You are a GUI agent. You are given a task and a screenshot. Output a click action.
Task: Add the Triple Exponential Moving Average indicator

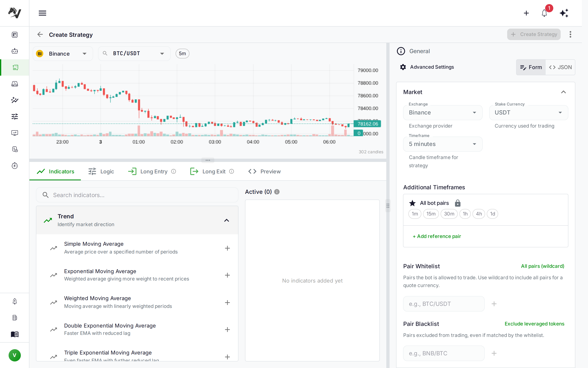[x=227, y=357]
